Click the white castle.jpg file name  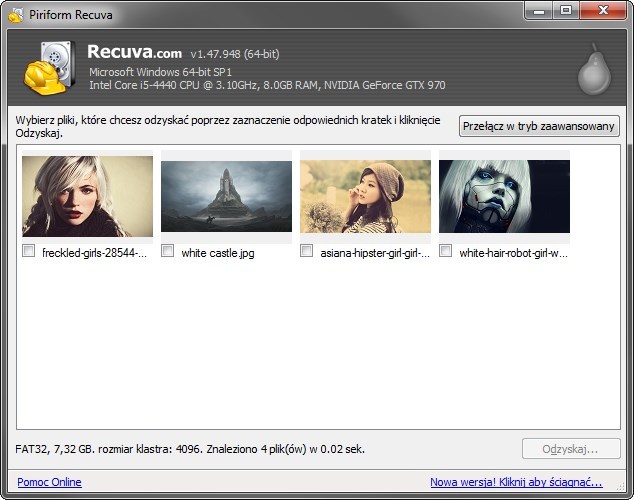pos(218,253)
